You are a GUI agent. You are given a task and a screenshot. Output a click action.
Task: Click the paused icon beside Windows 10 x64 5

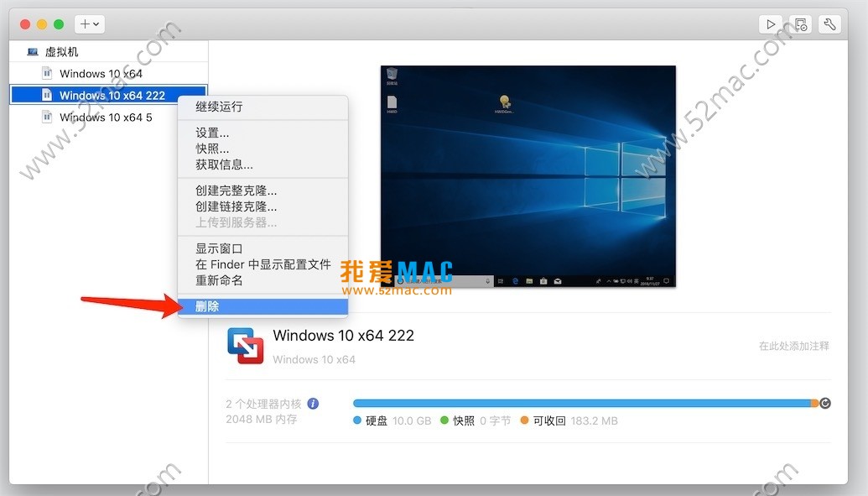tap(47, 117)
